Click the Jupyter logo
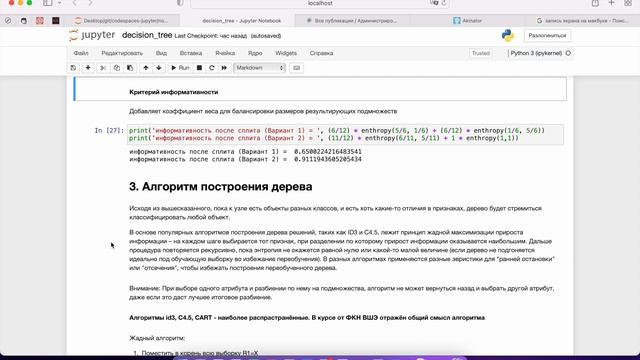640x360 pixels. tap(92, 36)
